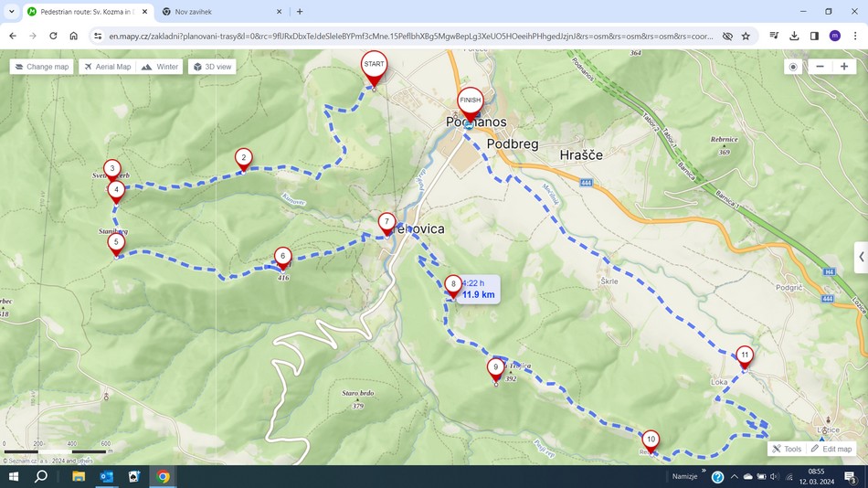Enable 3D view of map

(x=212, y=67)
